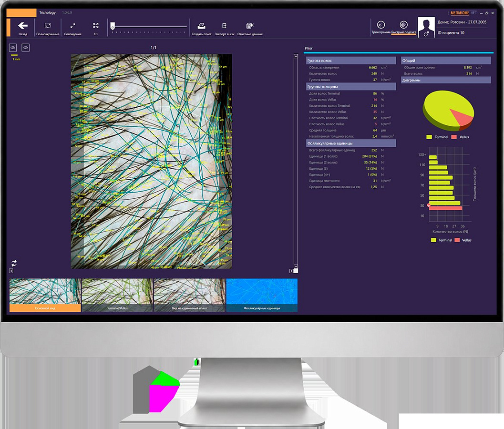The height and width of the screenshot is (429, 504).
Task: Collapse the Диаграммы section header
Action: click(x=446, y=80)
